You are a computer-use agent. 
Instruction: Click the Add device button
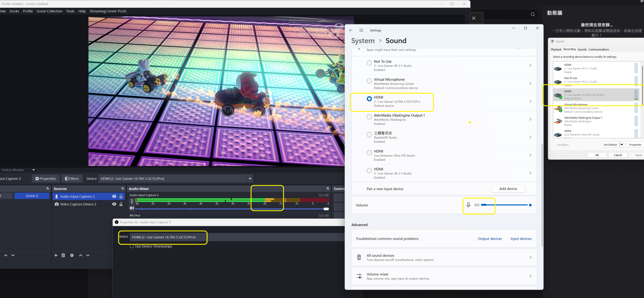point(508,189)
